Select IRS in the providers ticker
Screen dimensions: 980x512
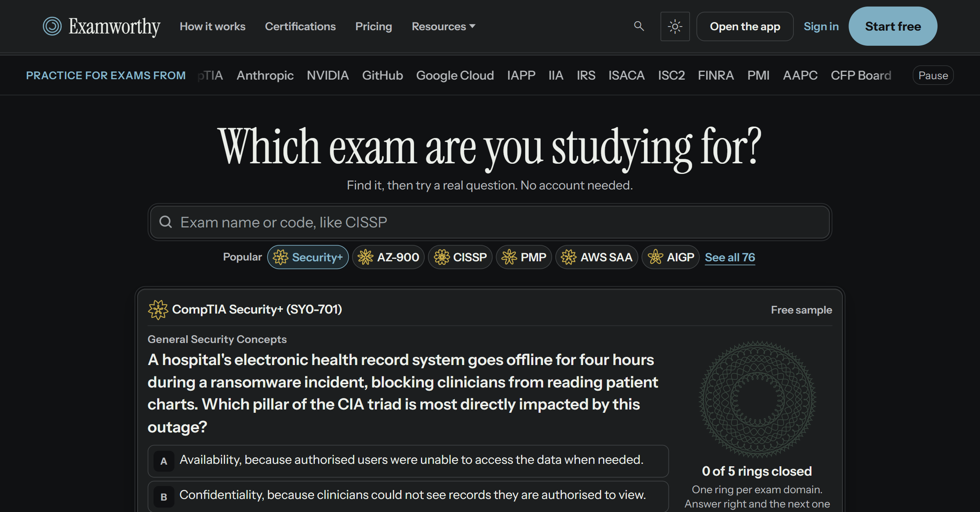pyautogui.click(x=586, y=75)
